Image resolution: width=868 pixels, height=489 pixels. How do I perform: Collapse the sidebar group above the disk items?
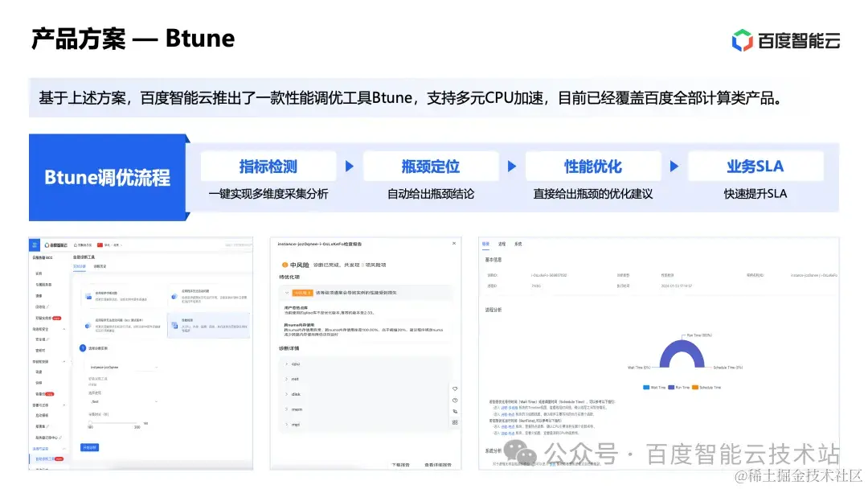(63, 362)
